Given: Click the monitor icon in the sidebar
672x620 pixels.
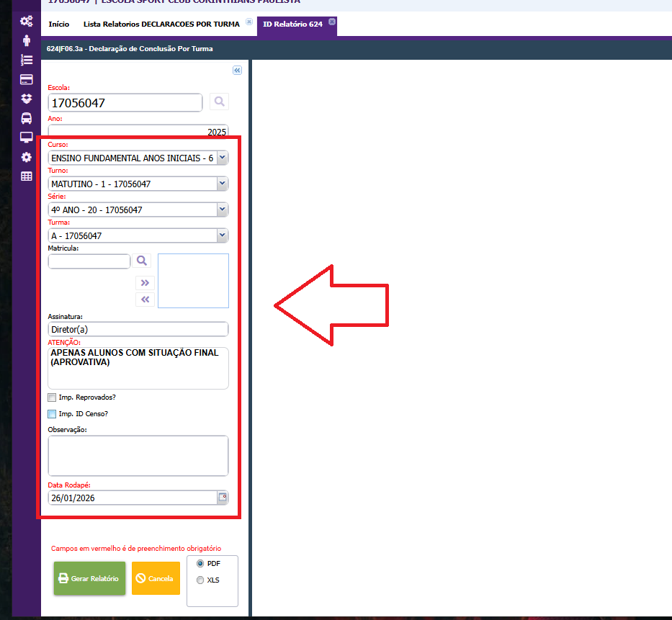Looking at the screenshot, I should pos(26,138).
